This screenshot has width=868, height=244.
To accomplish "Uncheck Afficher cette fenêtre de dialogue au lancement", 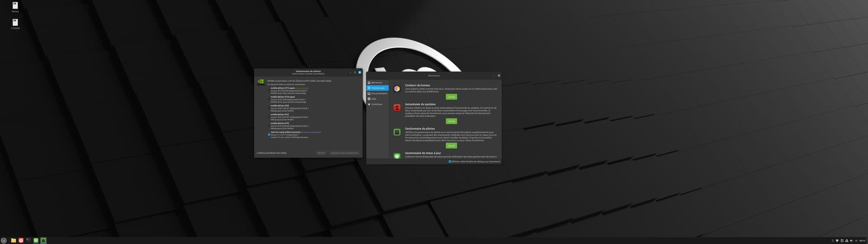I will (450, 161).
